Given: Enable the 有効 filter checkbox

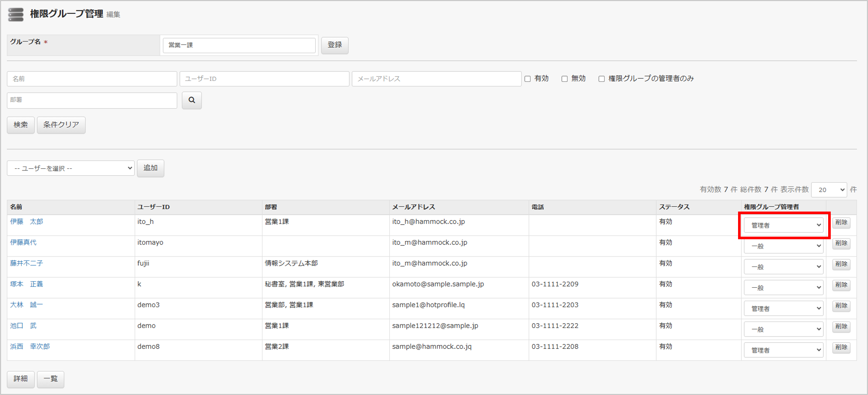Looking at the screenshot, I should point(528,79).
